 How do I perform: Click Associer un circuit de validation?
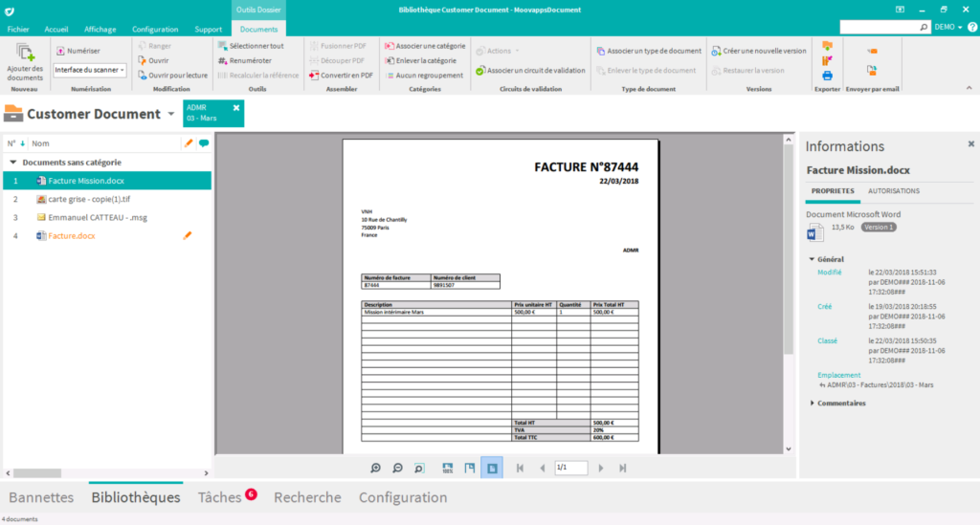(530, 71)
